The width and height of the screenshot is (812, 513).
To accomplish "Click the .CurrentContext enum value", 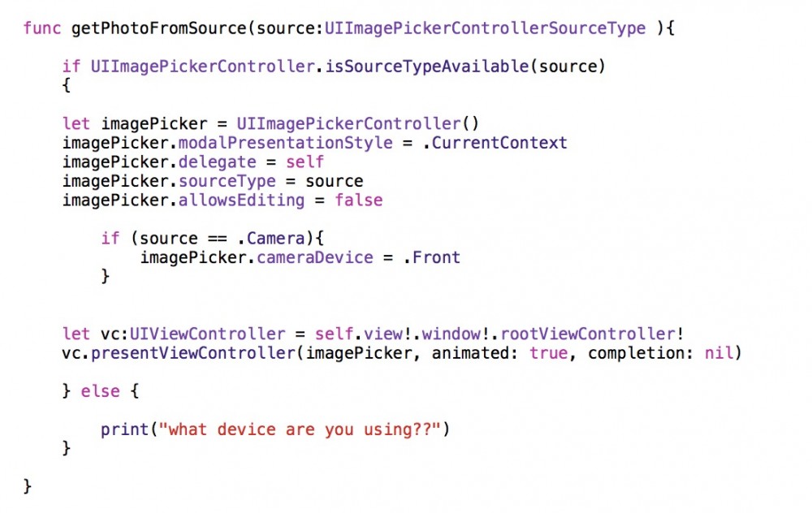I will coord(495,143).
